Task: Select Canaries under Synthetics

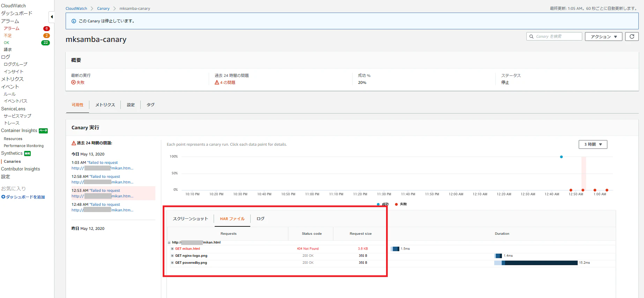Action: coord(12,161)
